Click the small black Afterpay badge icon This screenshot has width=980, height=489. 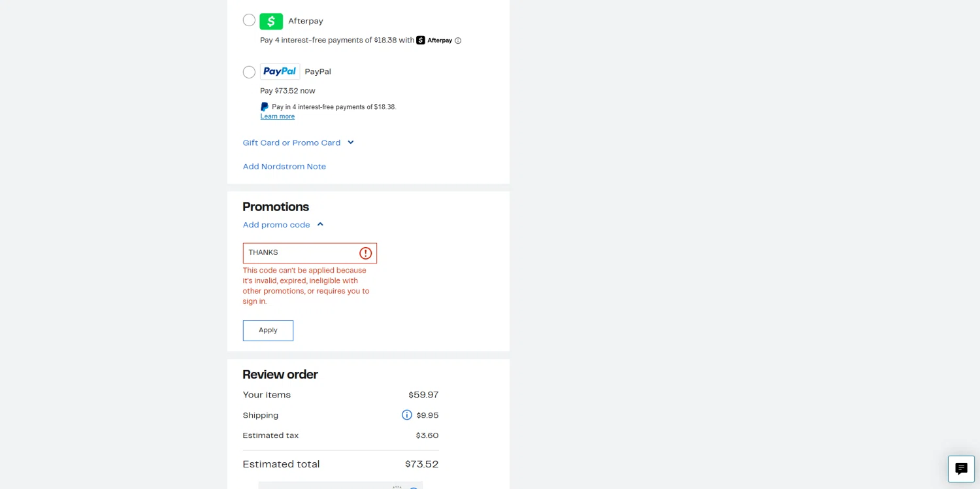point(421,41)
